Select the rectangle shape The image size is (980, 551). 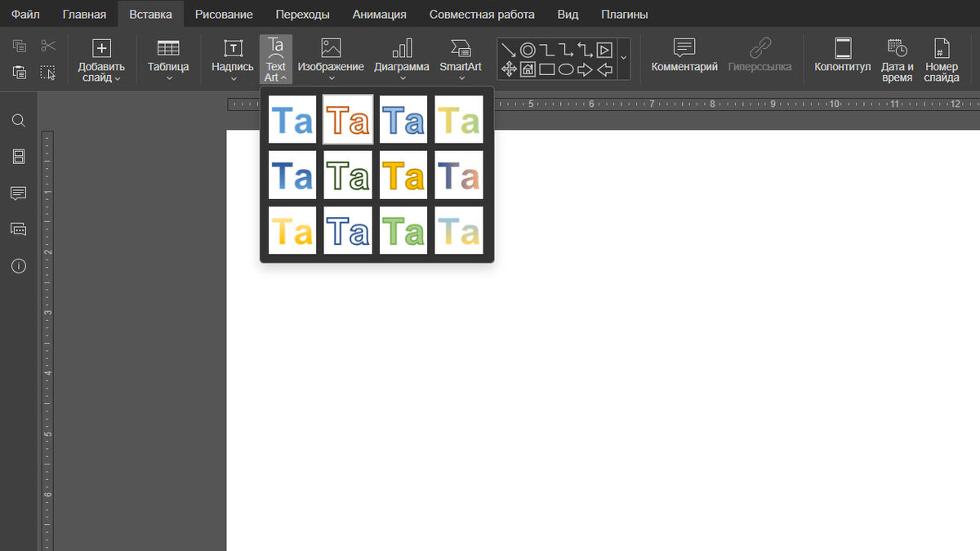[547, 69]
